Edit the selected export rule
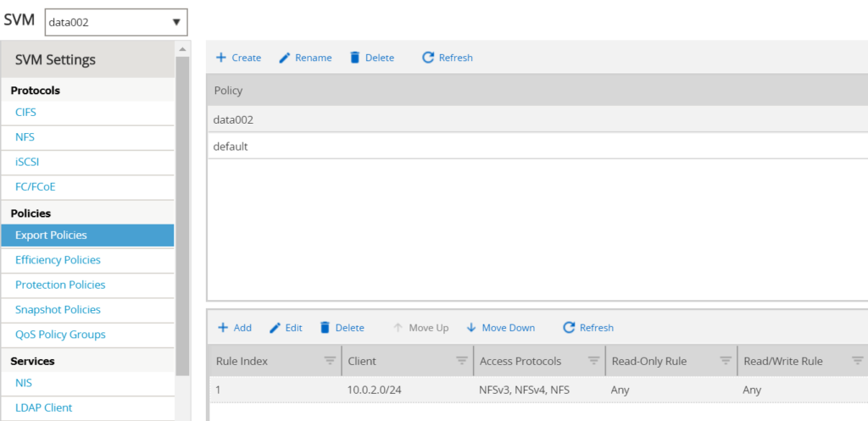The height and width of the screenshot is (421, 868). point(285,328)
